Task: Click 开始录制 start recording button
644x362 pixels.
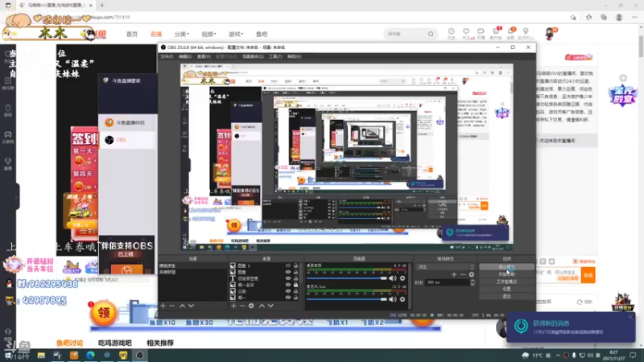Action: click(x=506, y=274)
